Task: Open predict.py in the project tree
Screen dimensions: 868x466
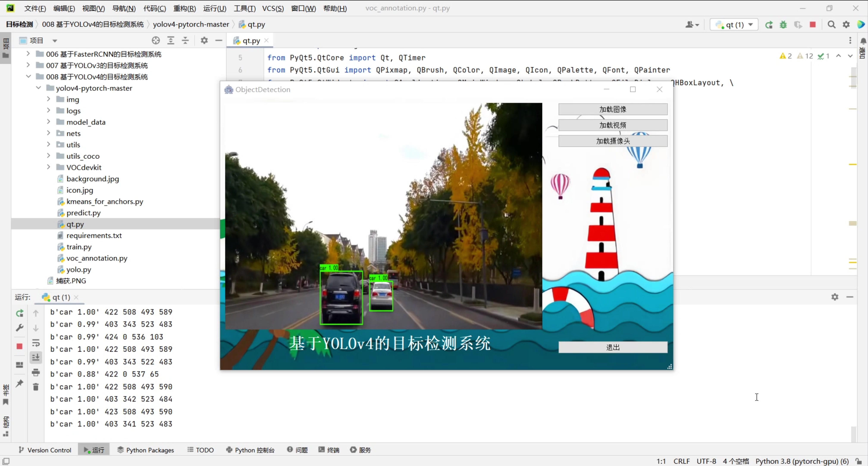Action: click(84, 213)
